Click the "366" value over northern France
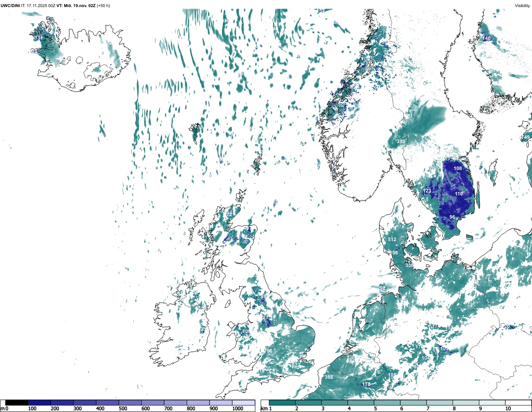Screen dimensions: 532x412 tap(329, 377)
